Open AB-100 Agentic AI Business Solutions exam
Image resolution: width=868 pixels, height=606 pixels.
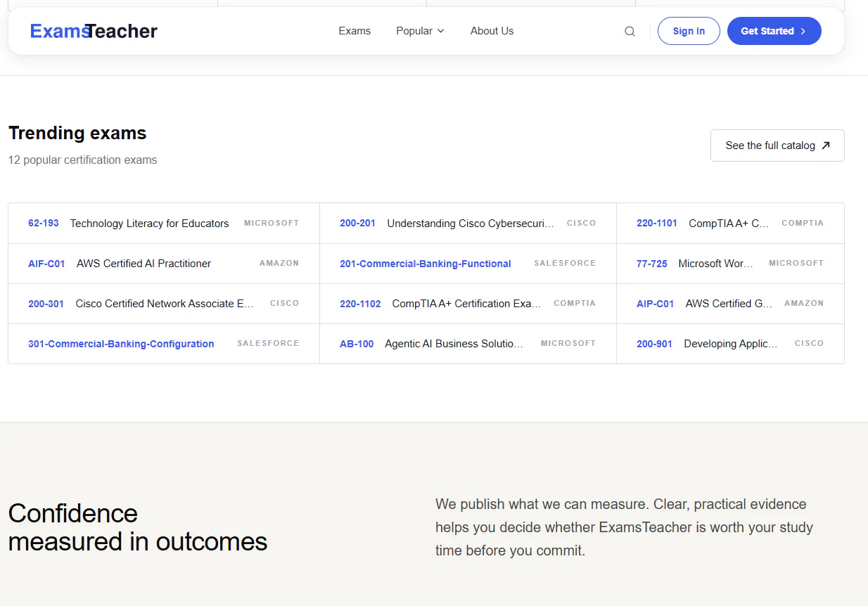pos(468,344)
